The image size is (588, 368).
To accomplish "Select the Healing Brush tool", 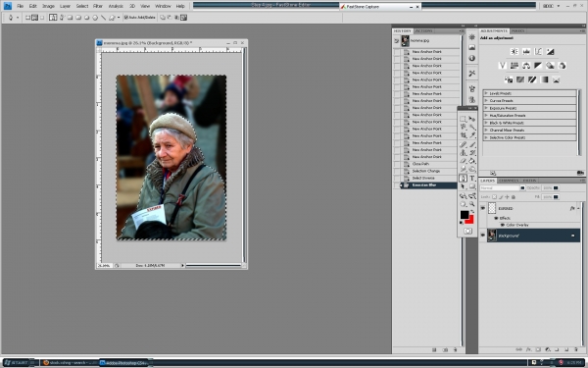I will [x=464, y=144].
